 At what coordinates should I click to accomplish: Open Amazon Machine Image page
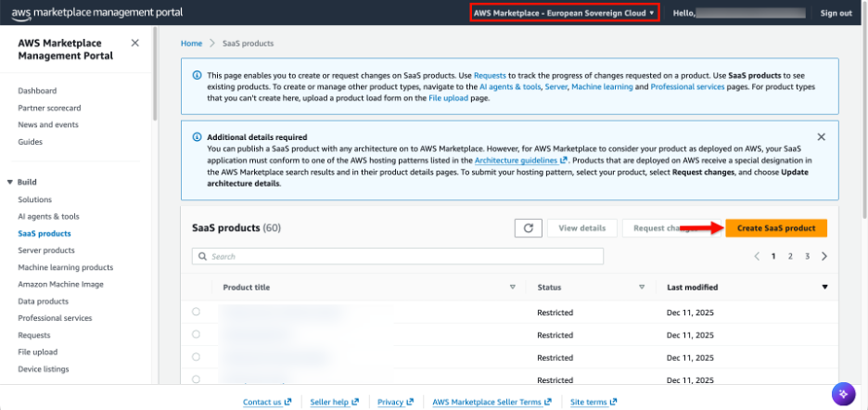60,284
